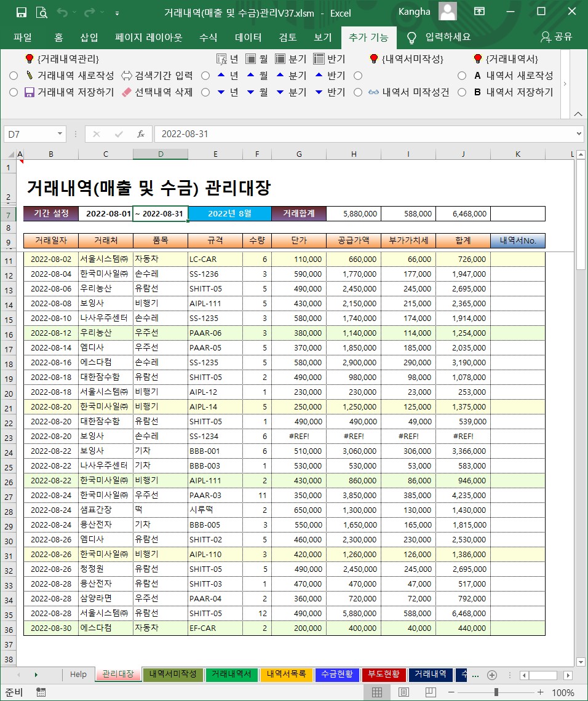Open the 삽입 ribbon tab
This screenshot has width=588, height=701.
(x=89, y=38)
